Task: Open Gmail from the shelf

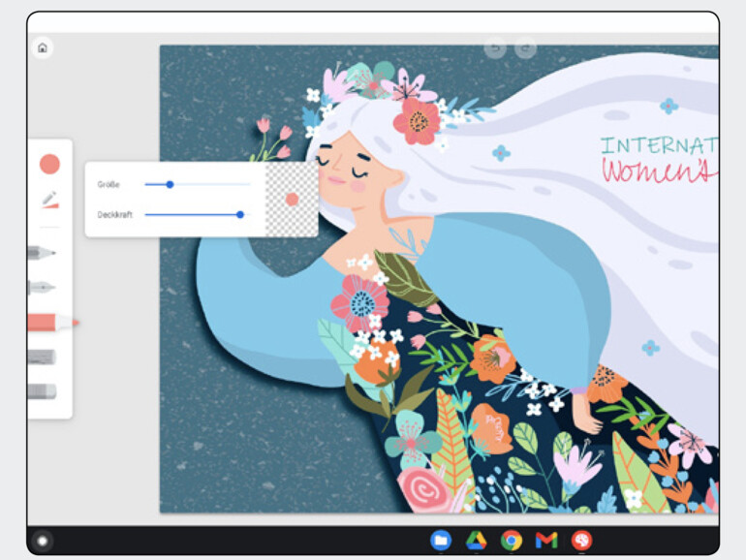Action: [546, 541]
